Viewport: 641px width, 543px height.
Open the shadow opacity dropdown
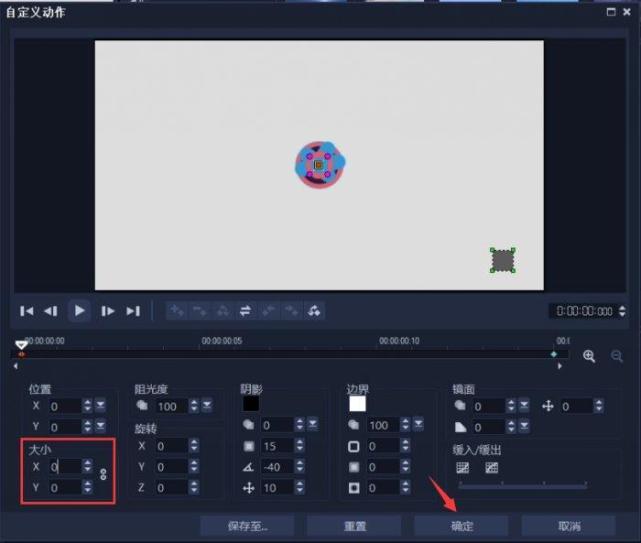pyautogui.click(x=313, y=424)
